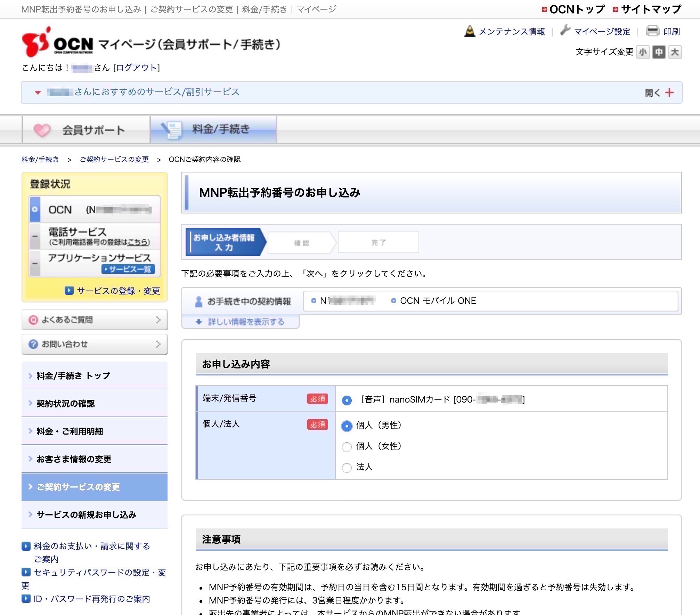Viewport: 700px width, 615px height.
Task: Open 契約状況の確認 in side menu
Action: [95, 403]
